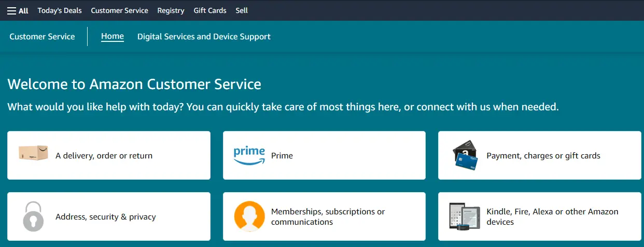Open Digital Services and Device Support tab
The height and width of the screenshot is (247, 644).
click(204, 37)
